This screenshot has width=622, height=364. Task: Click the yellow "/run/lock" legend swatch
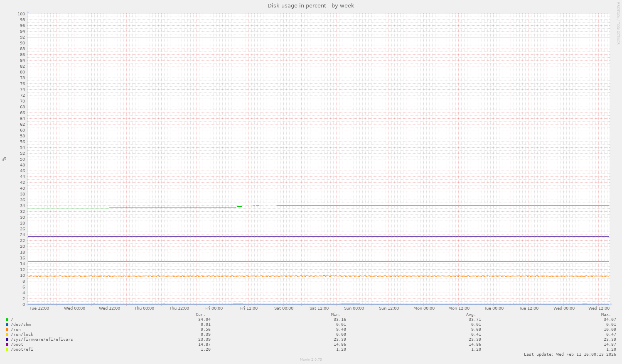pyautogui.click(x=7, y=334)
